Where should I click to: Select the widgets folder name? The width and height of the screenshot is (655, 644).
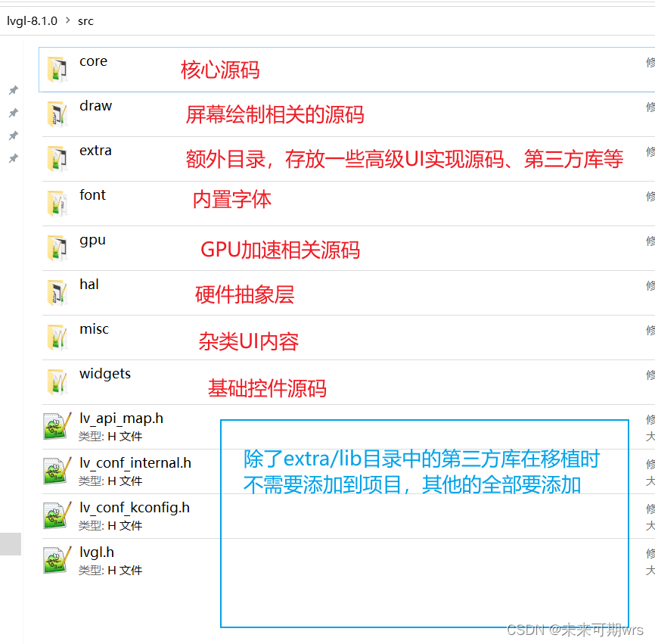105,374
